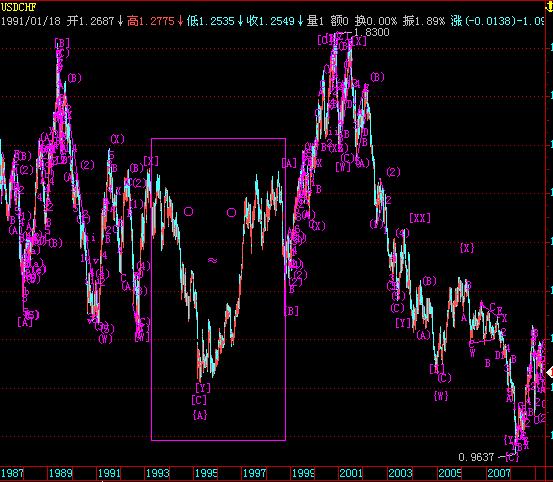Click the {A} wave label below 1995 low

coord(200,415)
